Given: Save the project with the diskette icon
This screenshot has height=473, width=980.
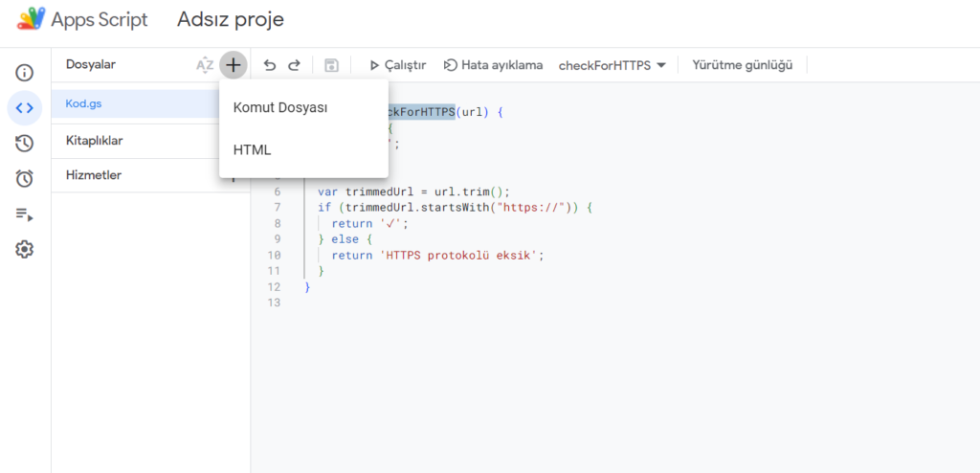Looking at the screenshot, I should 331,65.
